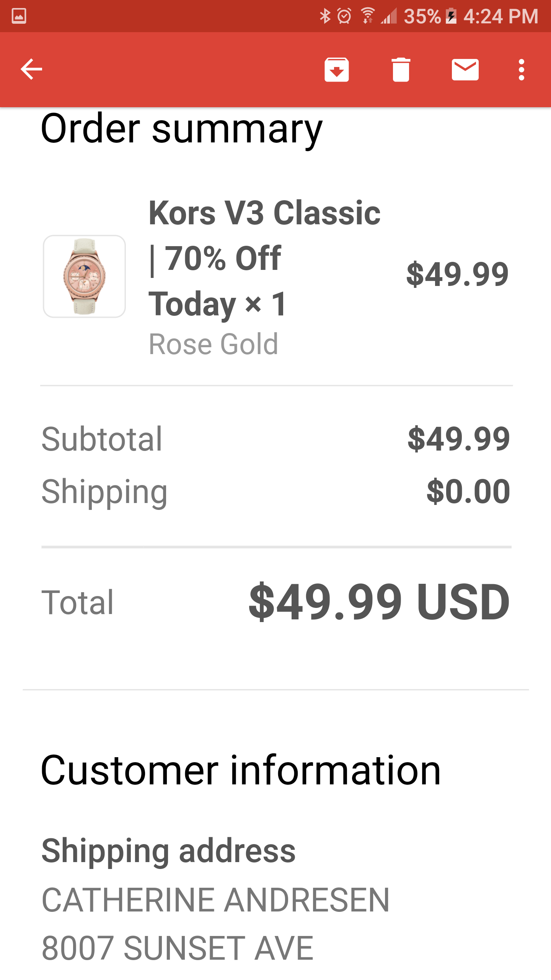Tap the Wi-Fi signal status icon
The height and width of the screenshot is (980, 551).
point(367,16)
